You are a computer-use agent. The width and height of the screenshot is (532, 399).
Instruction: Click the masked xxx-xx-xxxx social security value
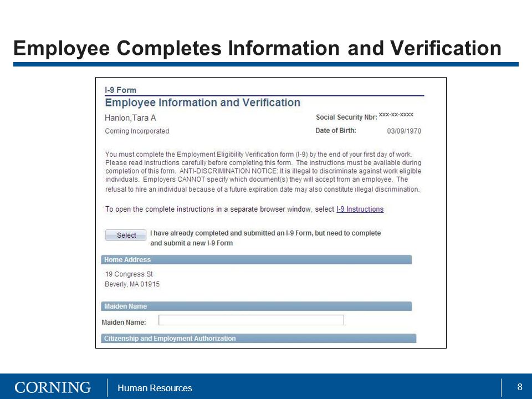(x=396, y=115)
